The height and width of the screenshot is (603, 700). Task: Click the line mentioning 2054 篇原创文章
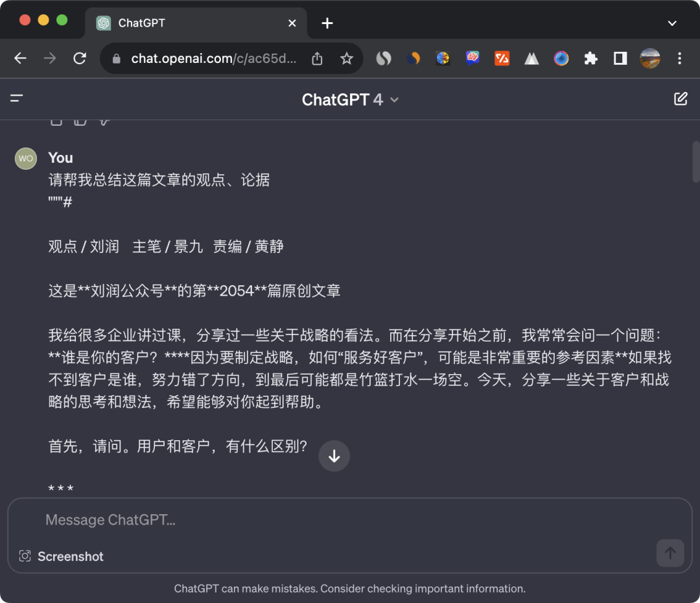194,290
